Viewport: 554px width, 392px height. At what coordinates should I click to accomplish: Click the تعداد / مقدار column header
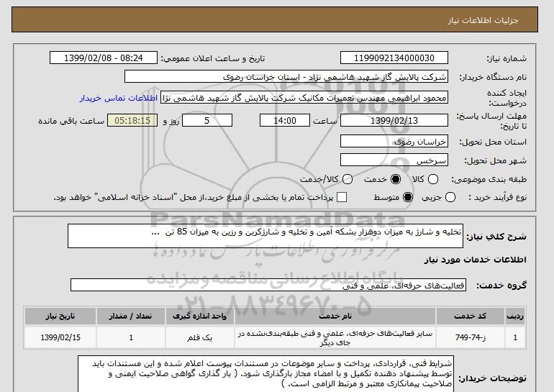pos(131,316)
